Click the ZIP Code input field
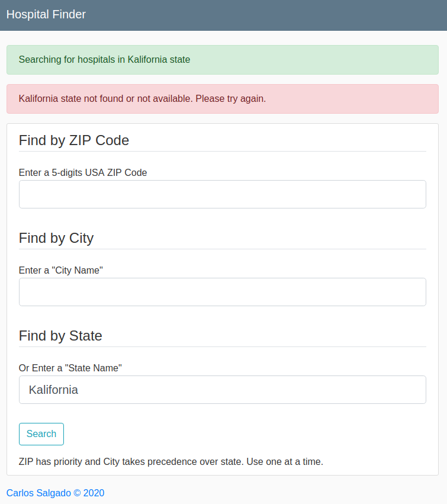 [222, 194]
